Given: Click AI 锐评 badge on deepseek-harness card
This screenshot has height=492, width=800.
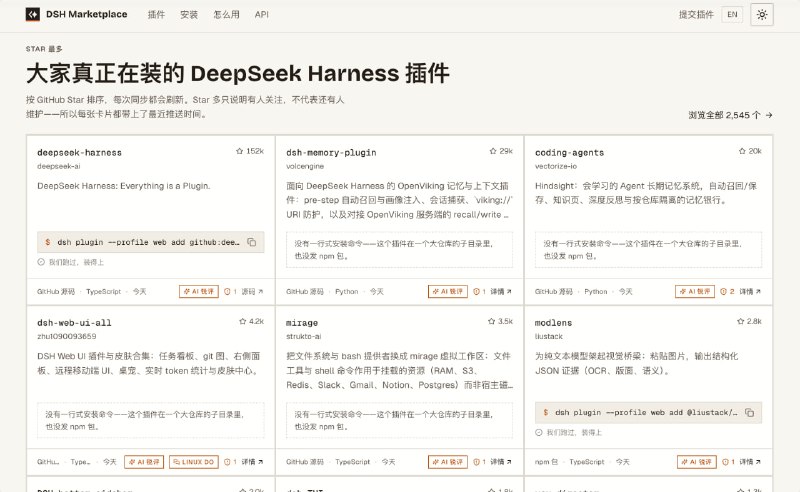Looking at the screenshot, I should pyautogui.click(x=198, y=291).
